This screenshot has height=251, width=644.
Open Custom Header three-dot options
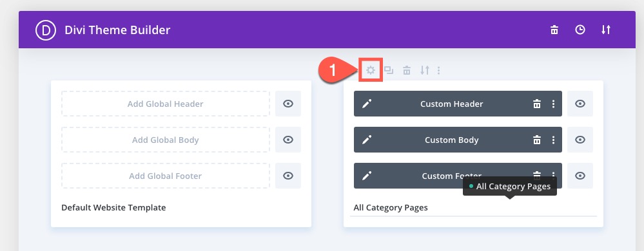coord(553,104)
